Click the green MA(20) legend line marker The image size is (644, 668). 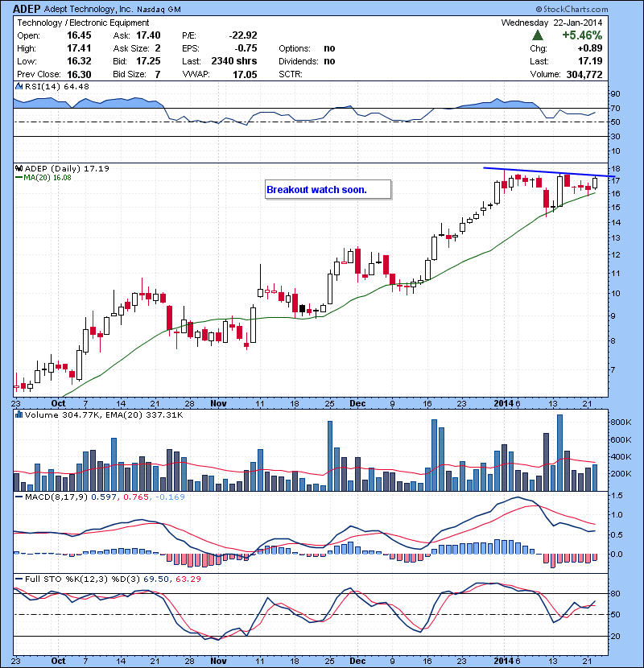coord(19,178)
